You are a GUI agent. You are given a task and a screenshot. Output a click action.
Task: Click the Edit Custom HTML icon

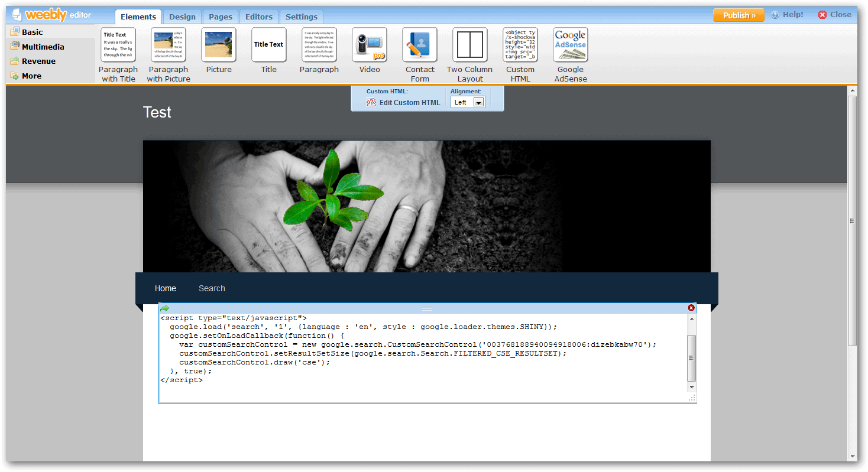coord(371,102)
